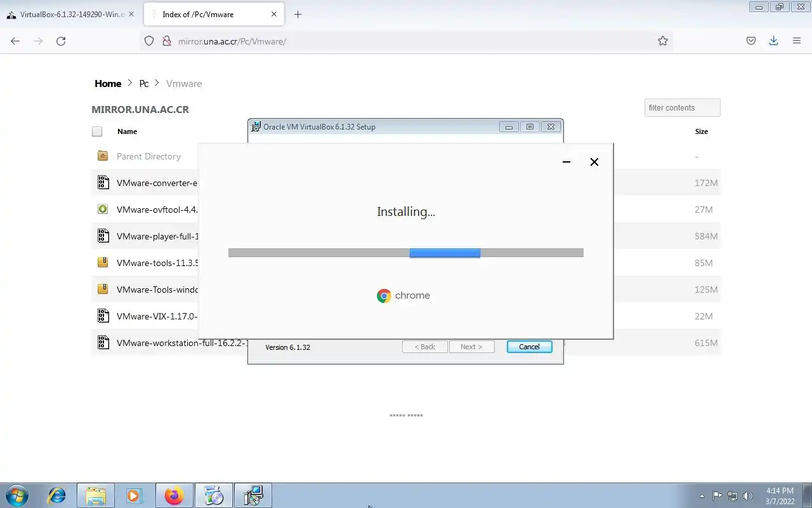Click the Parent Directory folder icon
The width and height of the screenshot is (812, 508).
coord(103,156)
